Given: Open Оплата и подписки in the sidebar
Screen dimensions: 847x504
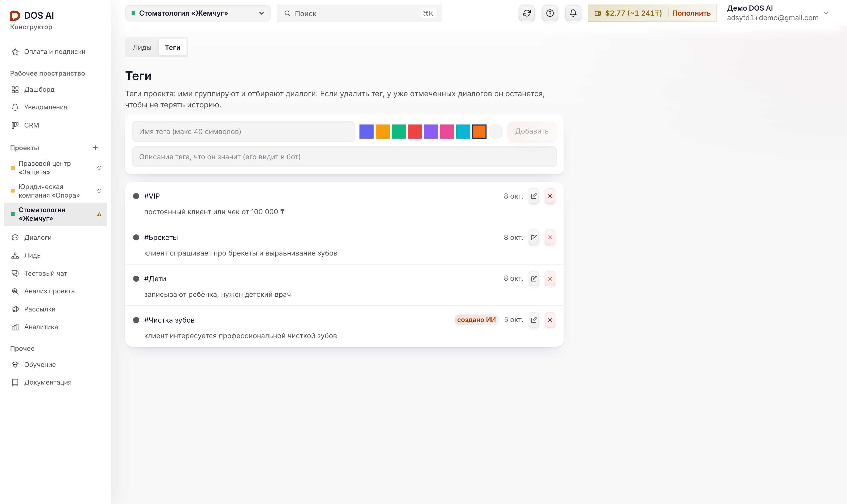Looking at the screenshot, I should 55,52.
